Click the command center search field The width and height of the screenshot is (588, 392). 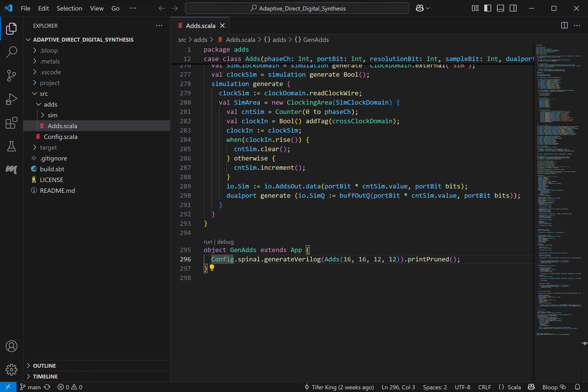pyautogui.click(x=297, y=8)
